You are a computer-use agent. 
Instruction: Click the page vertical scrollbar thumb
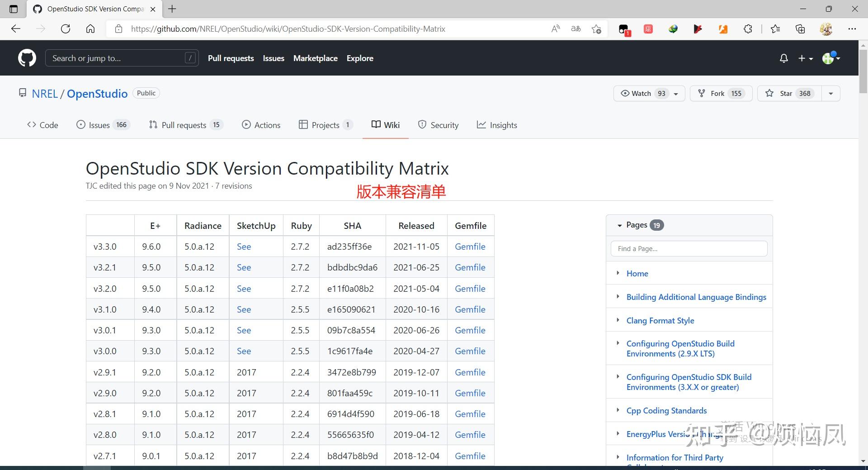[x=863, y=71]
